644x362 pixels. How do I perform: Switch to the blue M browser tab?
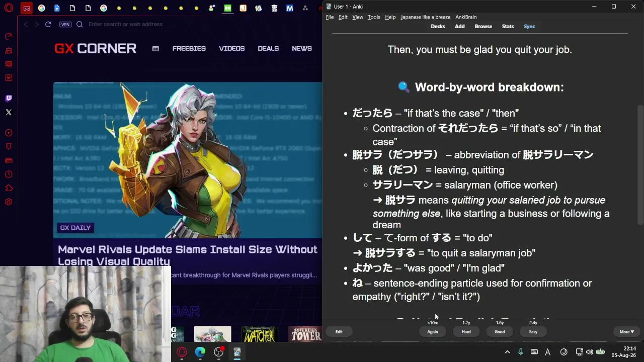coord(290,8)
